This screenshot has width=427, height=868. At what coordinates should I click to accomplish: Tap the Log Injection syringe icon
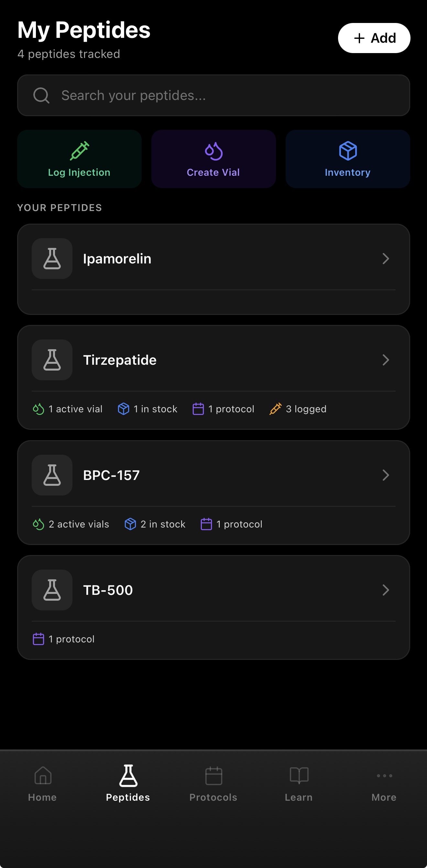pyautogui.click(x=80, y=150)
